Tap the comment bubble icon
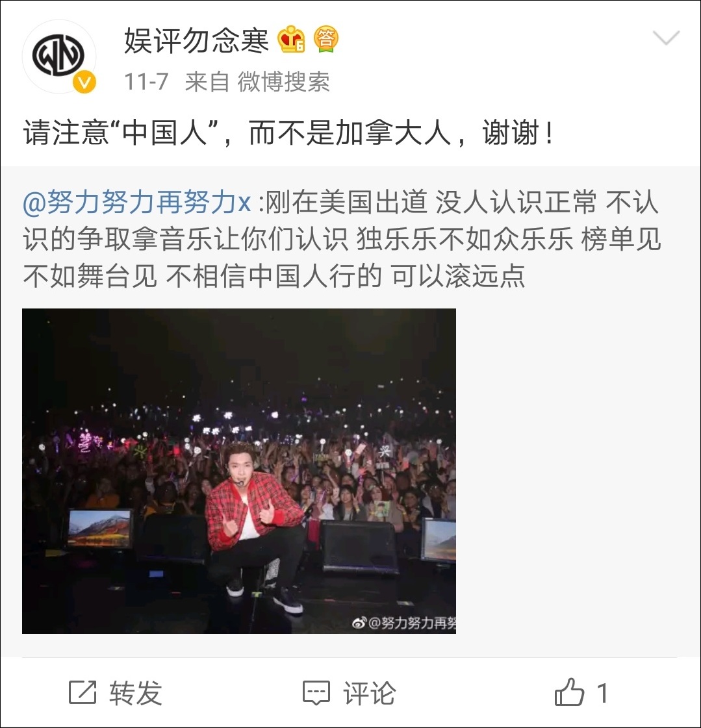This screenshot has width=701, height=728. coord(316,693)
